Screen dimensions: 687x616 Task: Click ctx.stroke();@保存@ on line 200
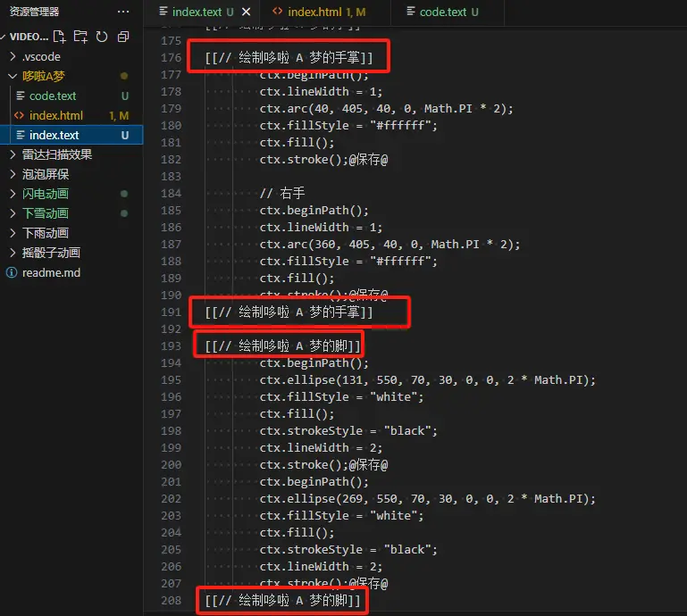coord(323,464)
